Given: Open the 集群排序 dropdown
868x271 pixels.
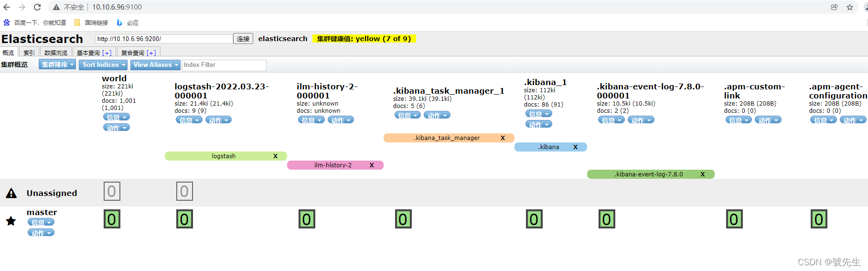Looking at the screenshot, I should click(x=57, y=65).
